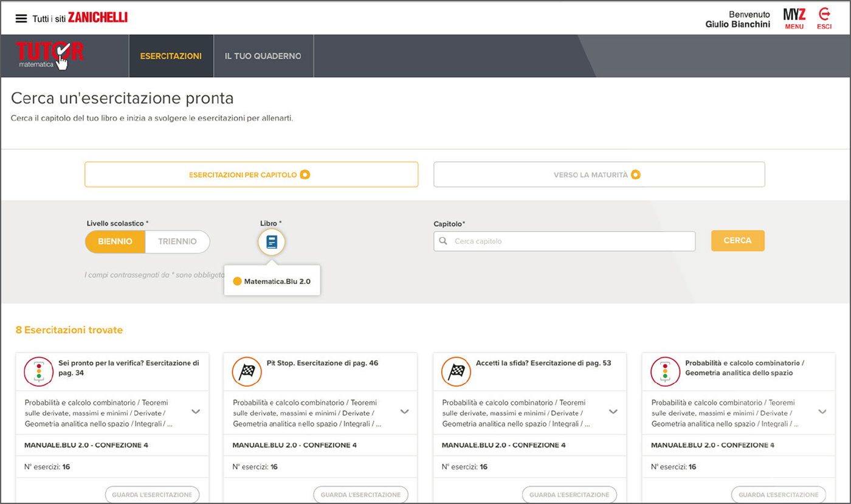Open the hamburger menu for Zanichelli sites
The image size is (851, 504).
coord(21,18)
